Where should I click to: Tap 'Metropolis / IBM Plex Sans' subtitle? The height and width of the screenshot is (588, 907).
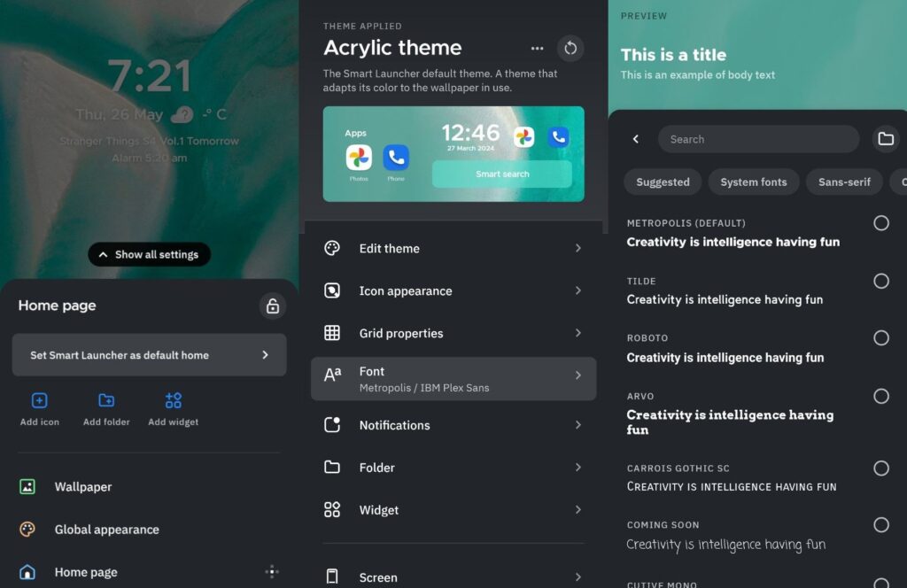tap(424, 388)
